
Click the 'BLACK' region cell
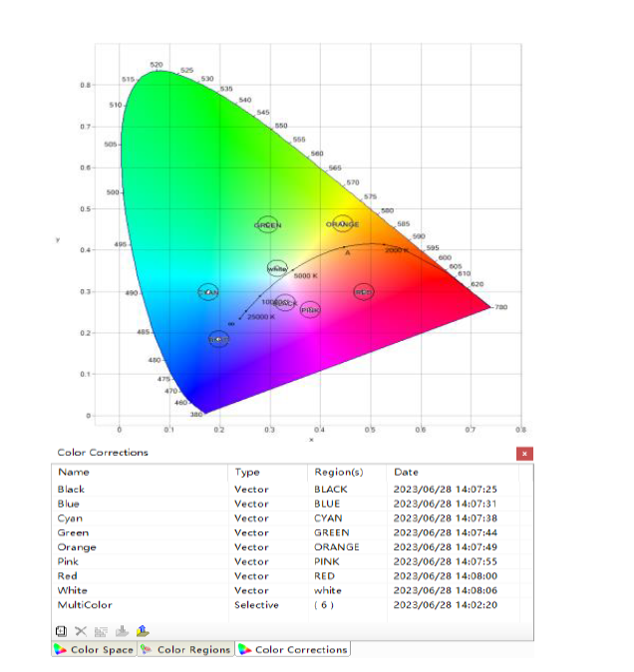point(331,489)
